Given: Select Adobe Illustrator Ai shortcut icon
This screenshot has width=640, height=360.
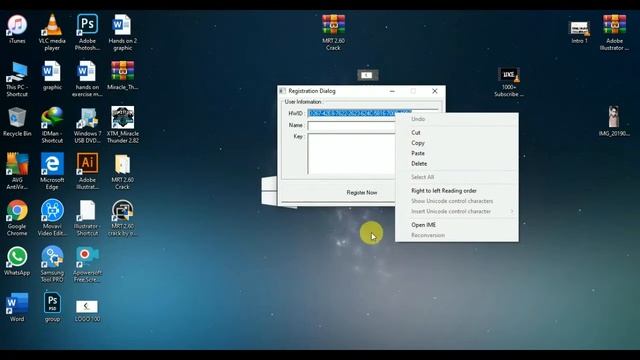Looking at the screenshot, I should (x=87, y=164).
